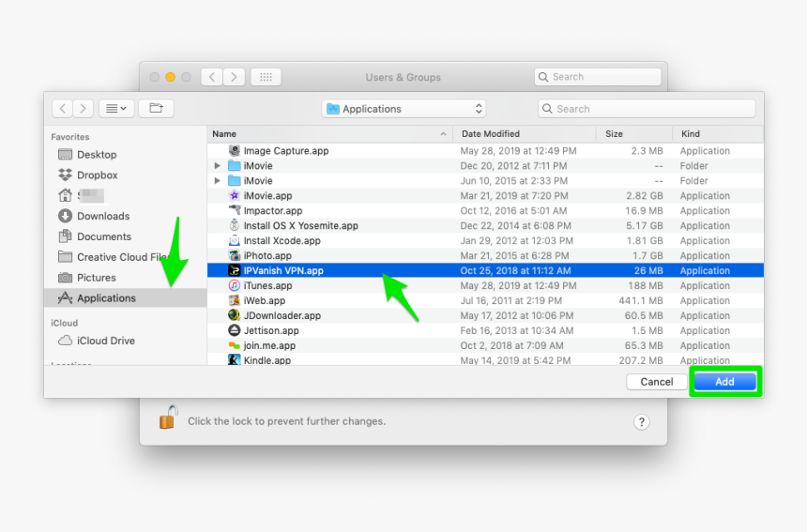The image size is (807, 532).
Task: Select Applications in the sidebar
Action: click(x=125, y=297)
